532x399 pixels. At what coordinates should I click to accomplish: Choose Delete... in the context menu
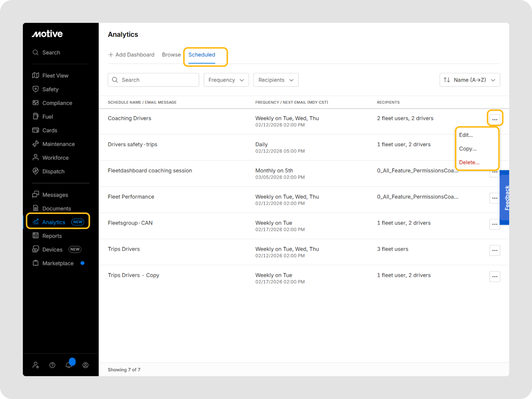469,162
